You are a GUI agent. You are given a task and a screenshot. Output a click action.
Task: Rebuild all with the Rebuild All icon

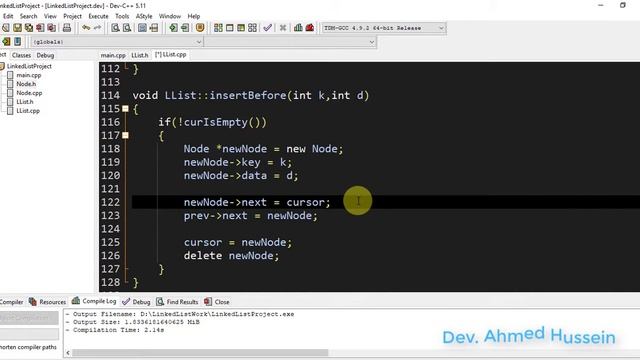point(253,28)
